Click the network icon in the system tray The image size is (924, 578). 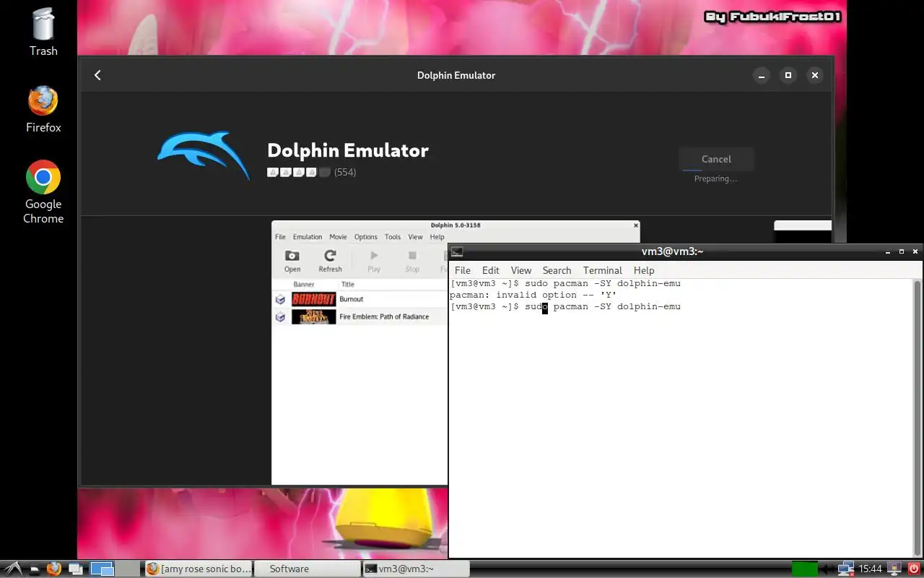[846, 569]
